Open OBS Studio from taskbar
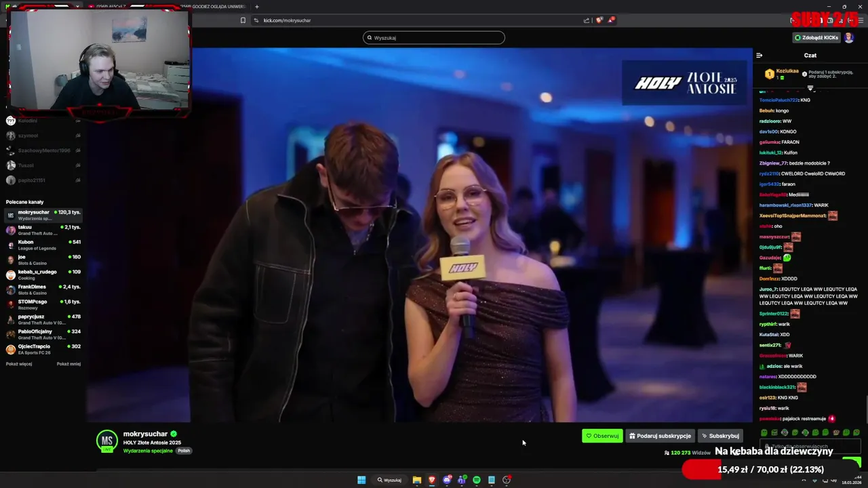Viewport: 868px width, 488px height. point(507,480)
